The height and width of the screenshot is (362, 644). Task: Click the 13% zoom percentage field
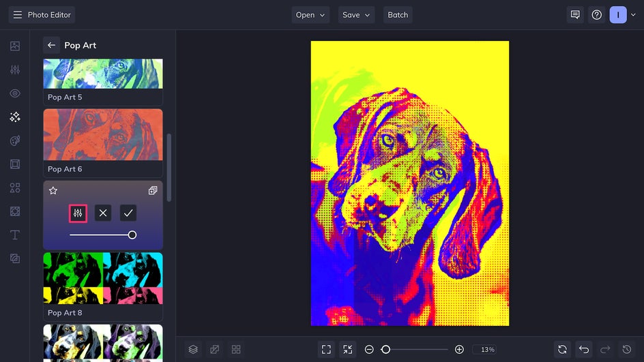[x=484, y=349]
